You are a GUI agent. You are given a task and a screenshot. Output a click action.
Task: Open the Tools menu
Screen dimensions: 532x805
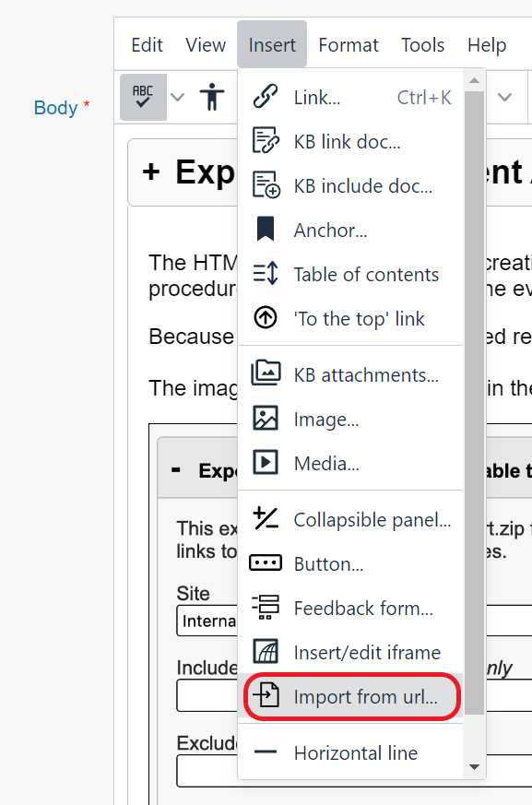[x=422, y=45]
